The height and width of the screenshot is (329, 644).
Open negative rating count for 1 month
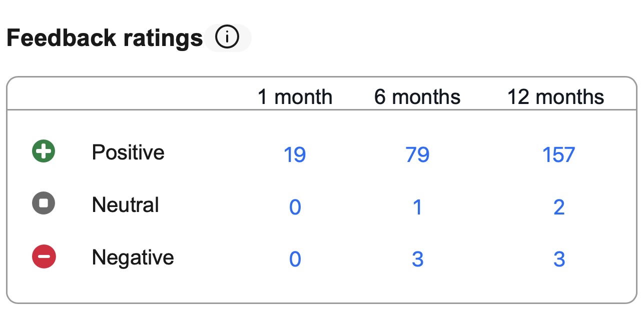tap(295, 259)
